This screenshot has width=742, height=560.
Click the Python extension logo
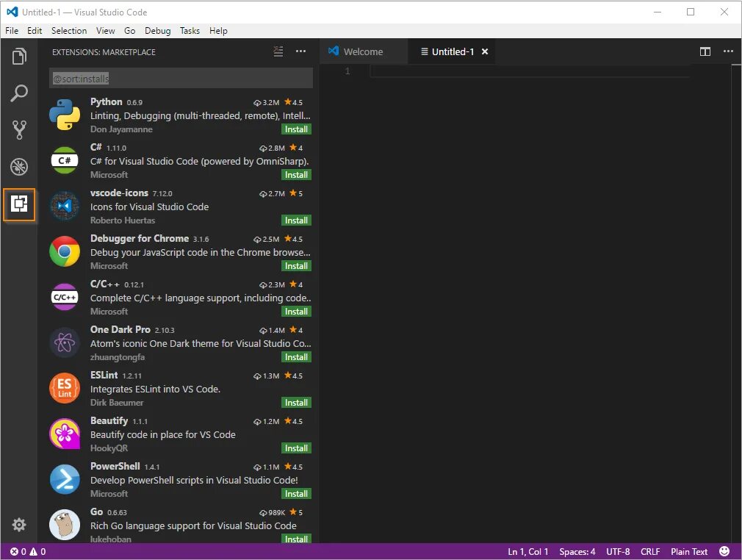tap(65, 115)
